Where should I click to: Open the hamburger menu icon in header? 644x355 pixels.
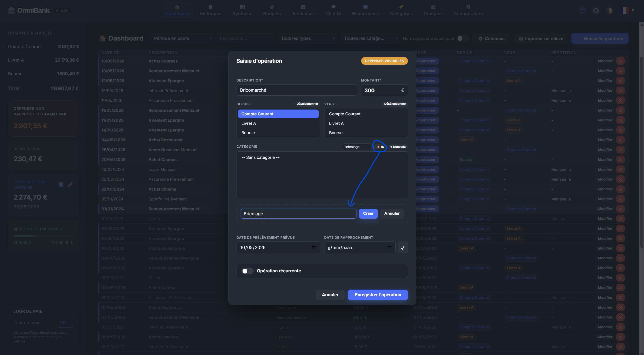(x=582, y=10)
